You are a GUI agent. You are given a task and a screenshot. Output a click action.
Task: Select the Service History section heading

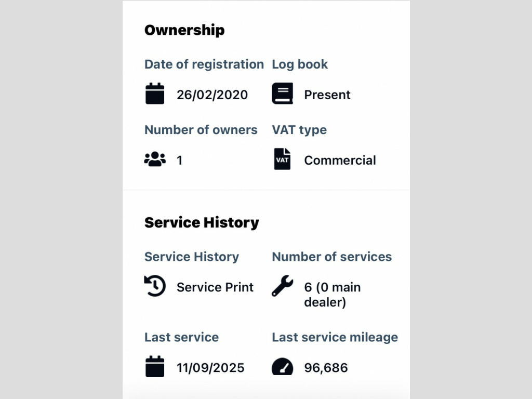pos(202,222)
